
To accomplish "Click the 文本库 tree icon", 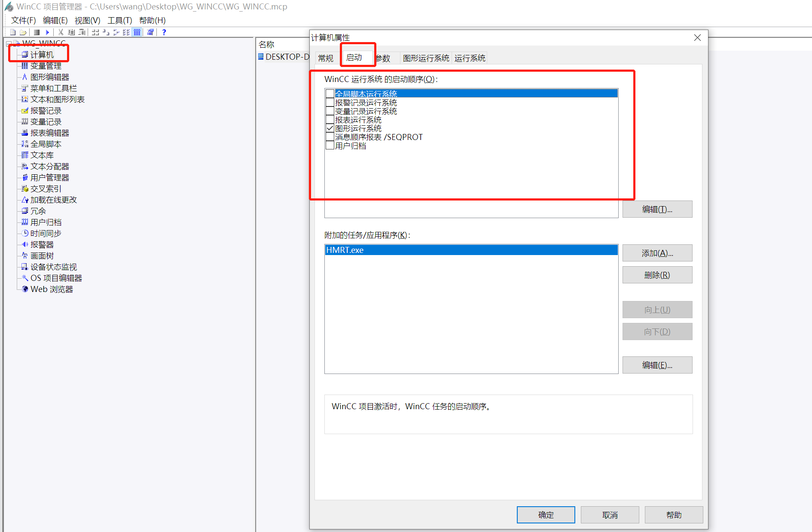I will pyautogui.click(x=25, y=155).
